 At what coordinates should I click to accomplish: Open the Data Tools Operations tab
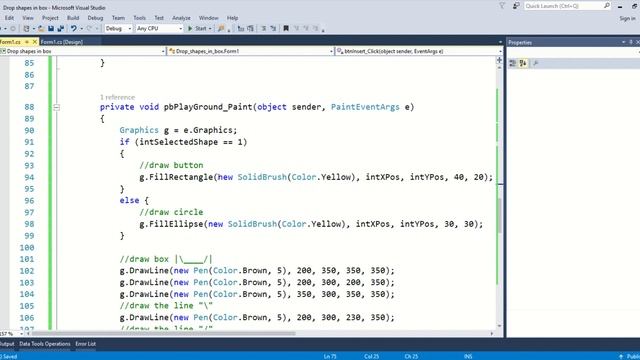[x=45, y=344]
